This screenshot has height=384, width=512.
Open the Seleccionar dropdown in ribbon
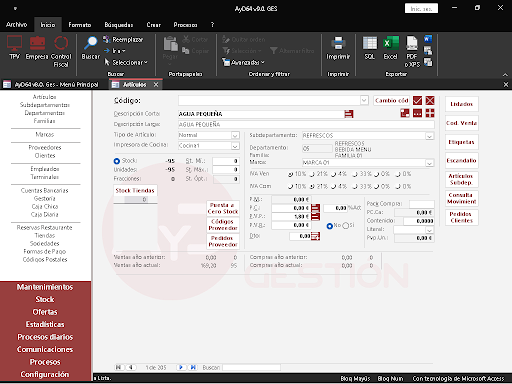coord(126,62)
